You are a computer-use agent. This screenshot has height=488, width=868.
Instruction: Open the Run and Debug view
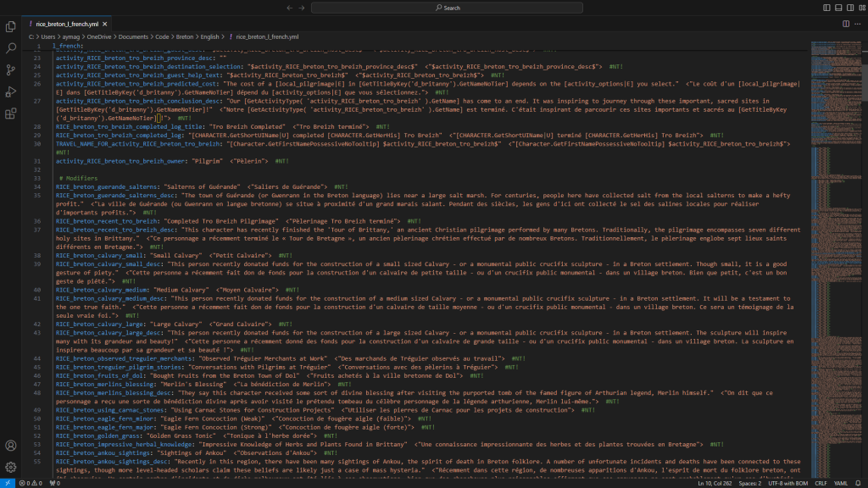(11, 91)
